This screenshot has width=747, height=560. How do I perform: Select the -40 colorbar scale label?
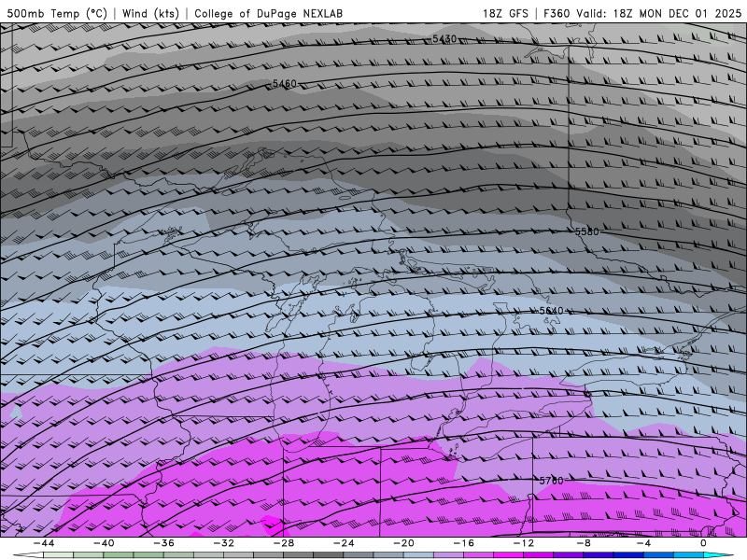click(104, 543)
